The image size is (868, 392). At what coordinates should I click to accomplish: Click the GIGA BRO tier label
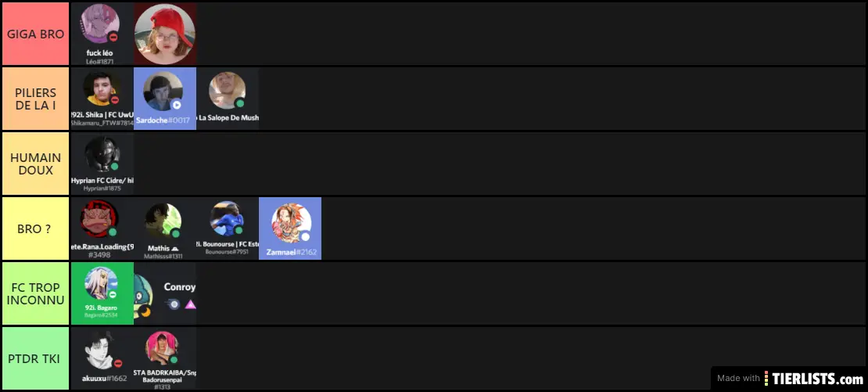(x=35, y=34)
